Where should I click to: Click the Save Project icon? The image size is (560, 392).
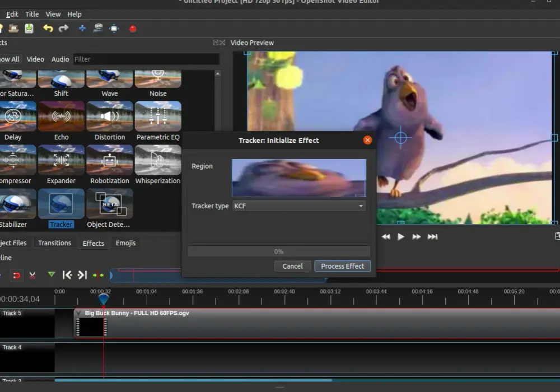pos(29,29)
